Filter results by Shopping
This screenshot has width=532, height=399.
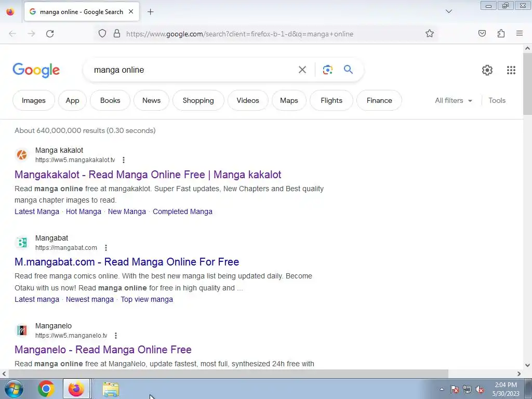point(198,100)
